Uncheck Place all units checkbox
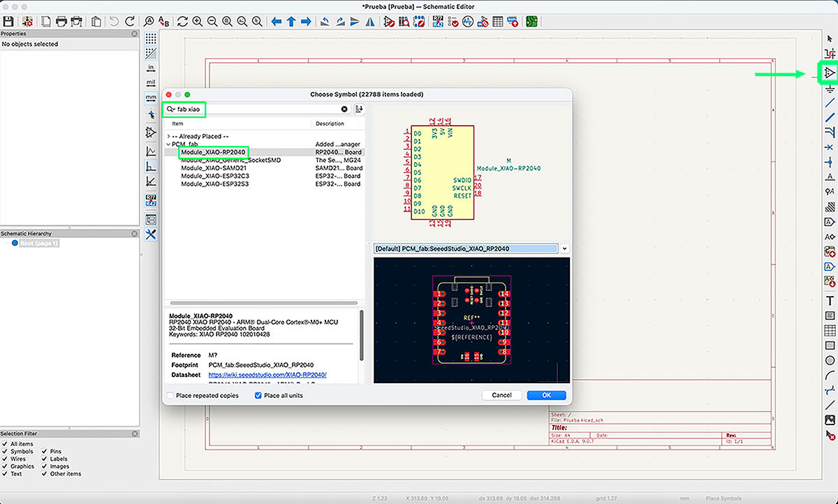 [x=258, y=396]
